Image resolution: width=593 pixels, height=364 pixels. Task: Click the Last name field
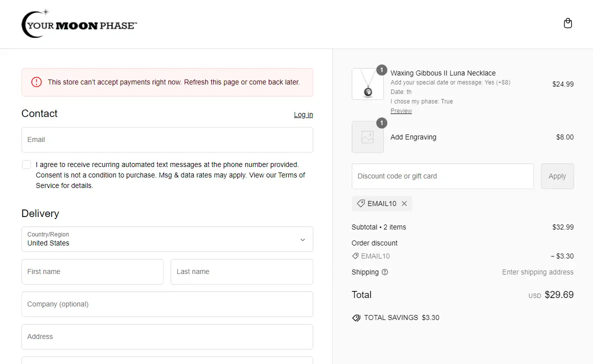coord(242,271)
